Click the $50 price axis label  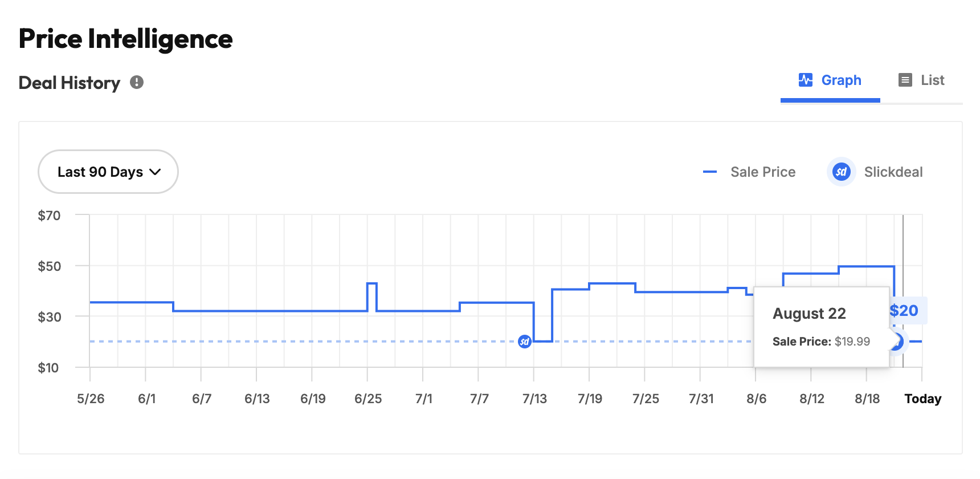(x=49, y=266)
